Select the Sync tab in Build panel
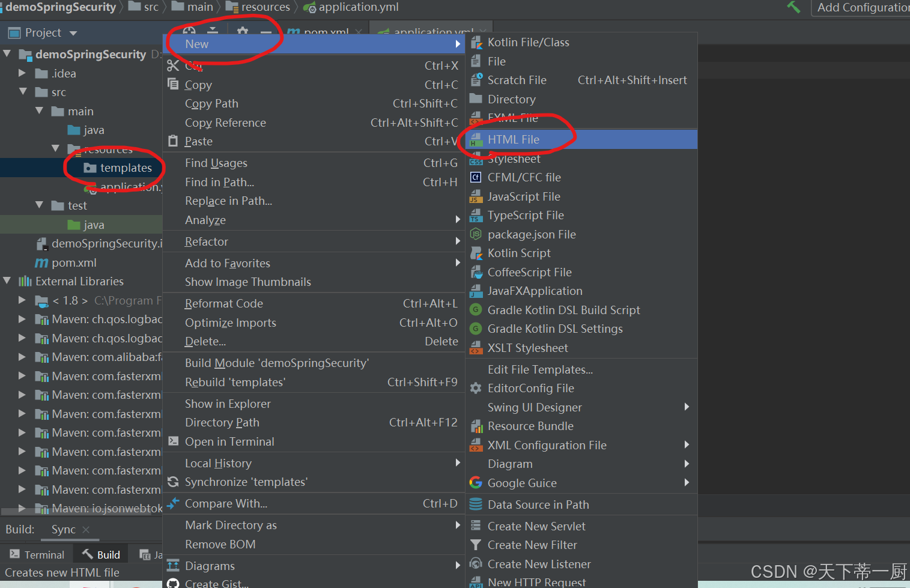This screenshot has height=588, width=910. [x=64, y=529]
